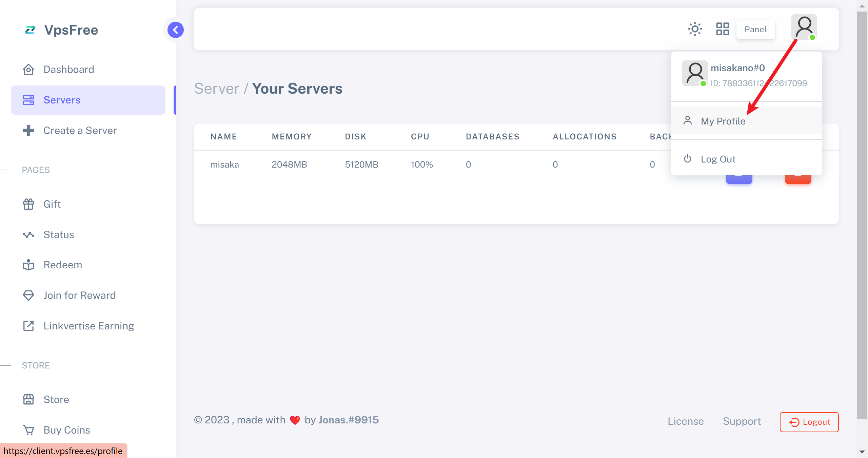Open Dashboard via its home icon
This screenshot has height=458, width=868.
tap(28, 70)
